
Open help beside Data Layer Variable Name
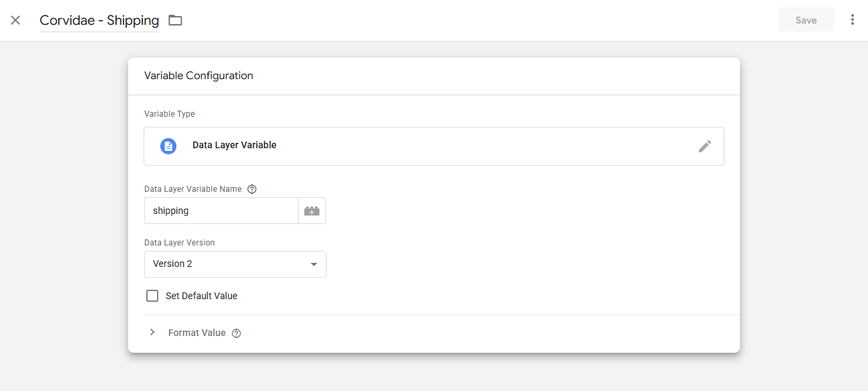tap(252, 189)
